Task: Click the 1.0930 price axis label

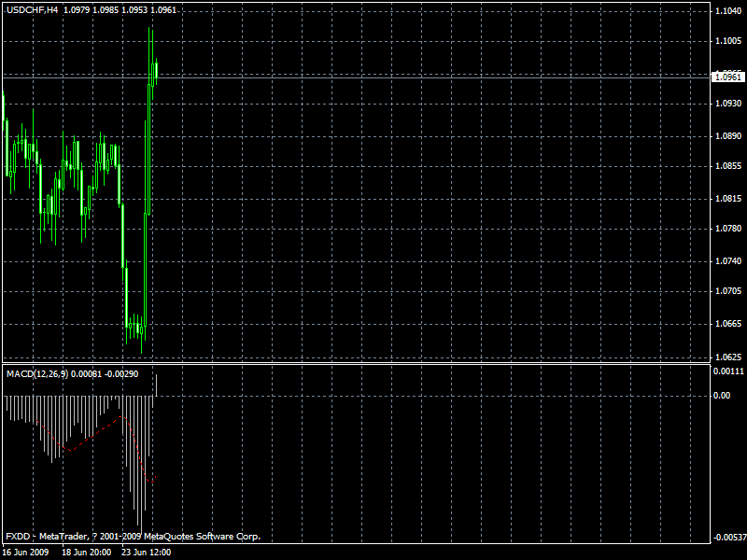Action: pos(728,104)
